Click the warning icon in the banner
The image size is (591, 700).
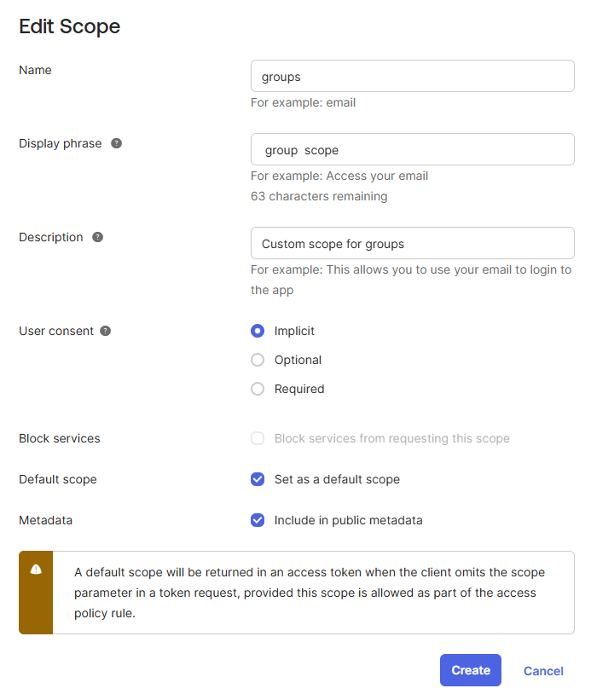click(36, 570)
